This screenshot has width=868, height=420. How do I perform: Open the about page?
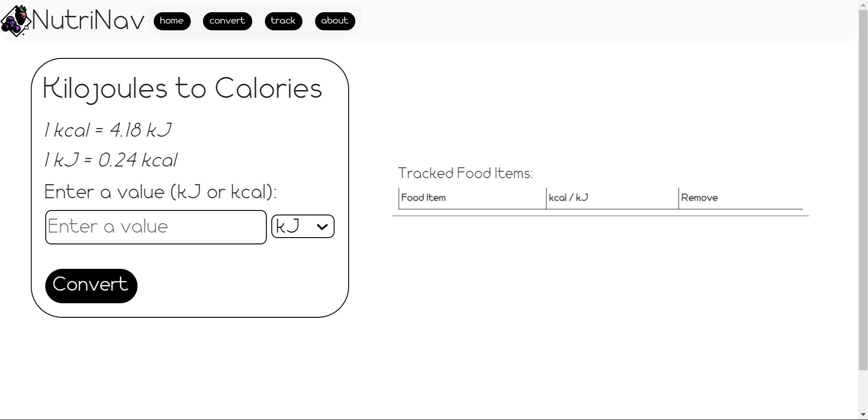click(x=335, y=21)
